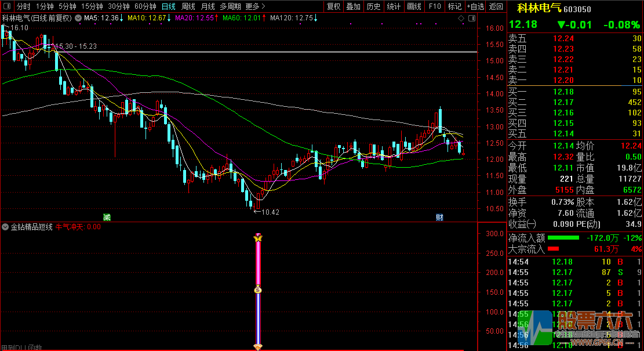Select the 月线 monthly chart tab

(208, 6)
